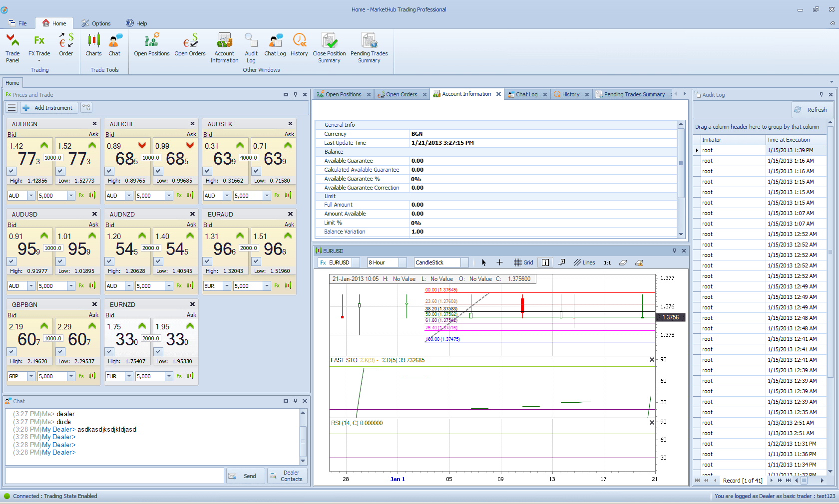Click FX icon in AUDBGN bid row
This screenshot has height=504, width=839.
pyautogui.click(x=81, y=196)
